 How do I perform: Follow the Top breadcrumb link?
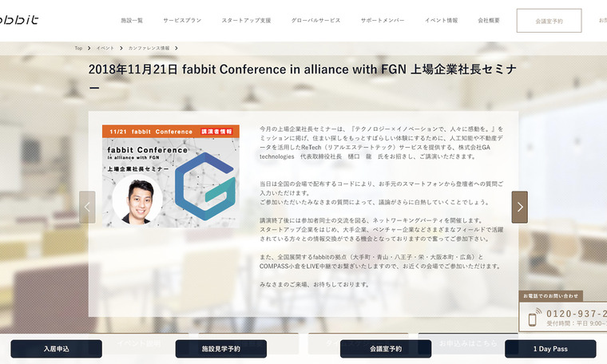(x=78, y=49)
